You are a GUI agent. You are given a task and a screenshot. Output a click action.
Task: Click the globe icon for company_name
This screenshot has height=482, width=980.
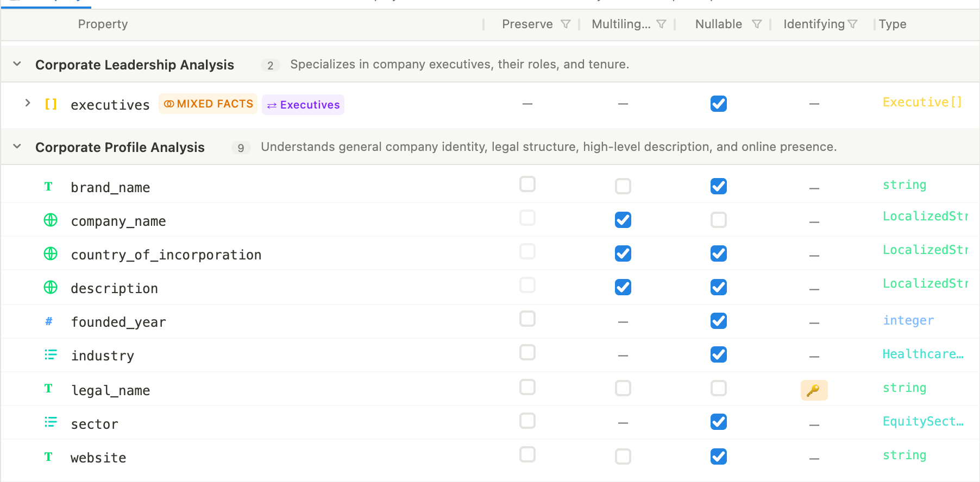coord(51,220)
